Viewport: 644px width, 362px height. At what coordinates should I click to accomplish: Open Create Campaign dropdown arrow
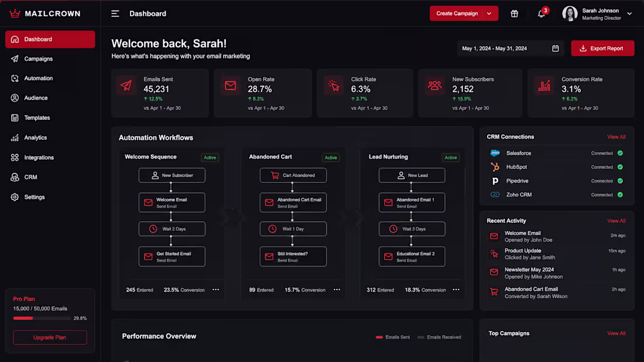point(489,13)
